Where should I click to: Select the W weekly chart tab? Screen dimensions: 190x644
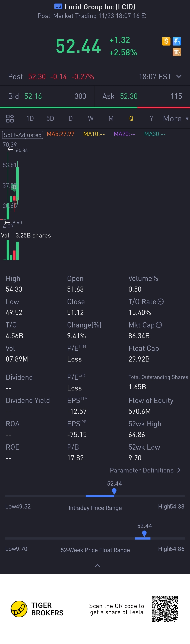(91, 119)
